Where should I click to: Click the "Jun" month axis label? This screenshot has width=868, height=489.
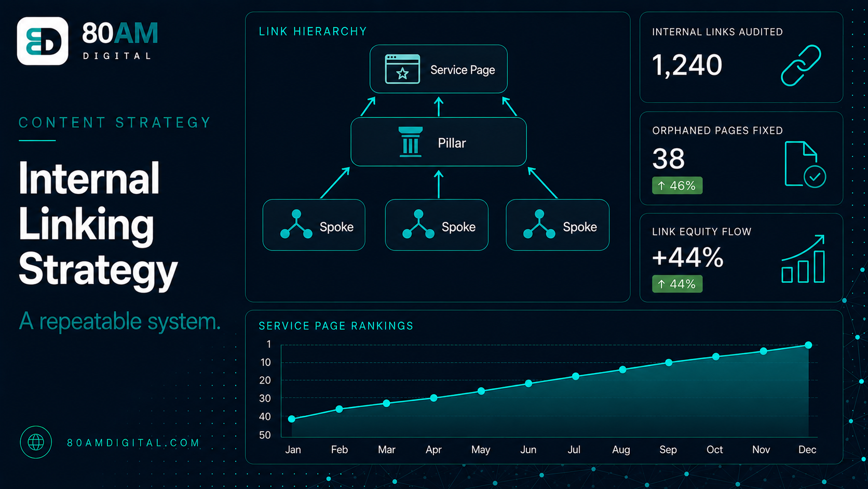coord(528,450)
